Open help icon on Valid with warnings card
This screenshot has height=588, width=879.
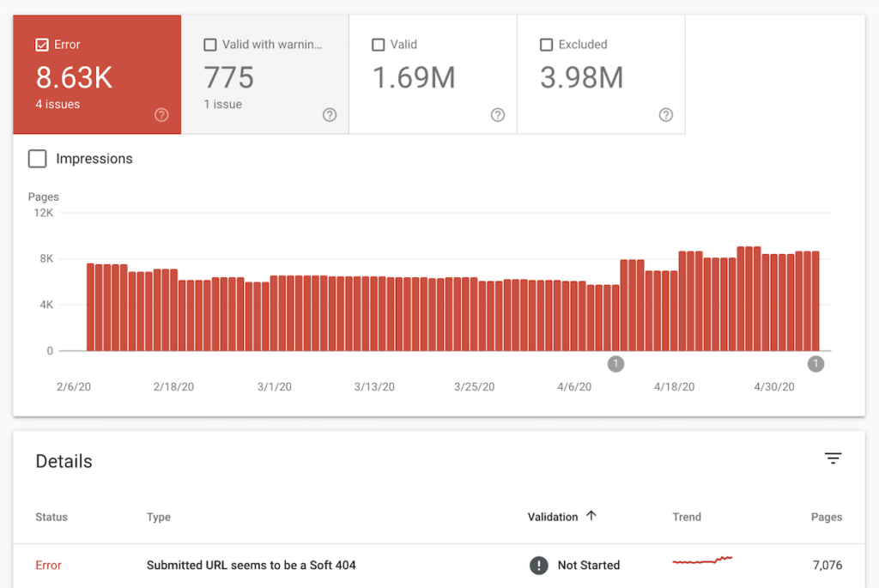[330, 115]
